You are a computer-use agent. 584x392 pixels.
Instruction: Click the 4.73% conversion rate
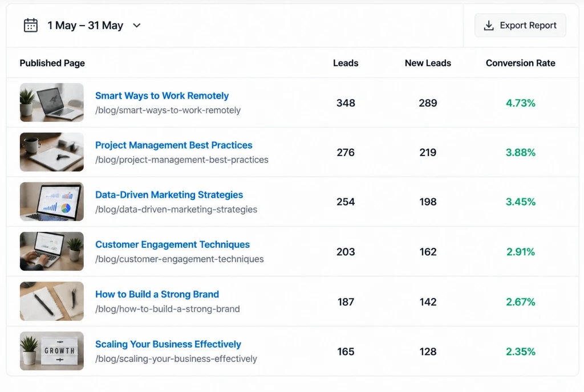point(520,103)
